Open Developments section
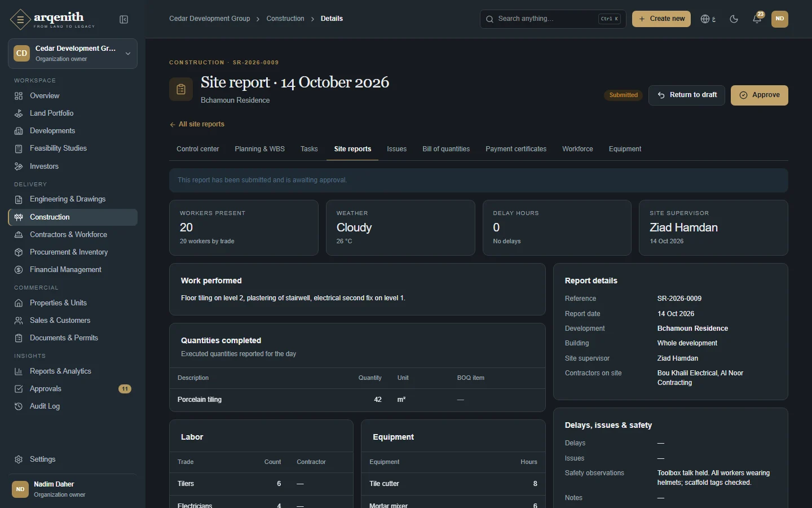 pyautogui.click(x=73, y=131)
